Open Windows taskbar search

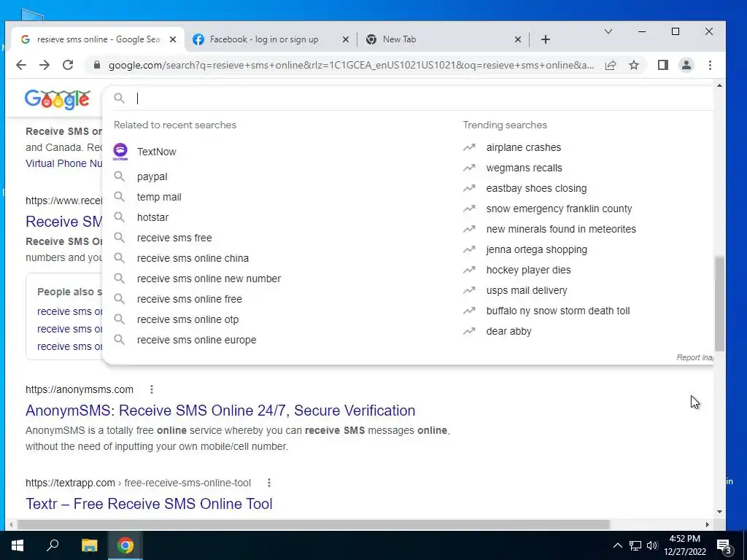53,545
